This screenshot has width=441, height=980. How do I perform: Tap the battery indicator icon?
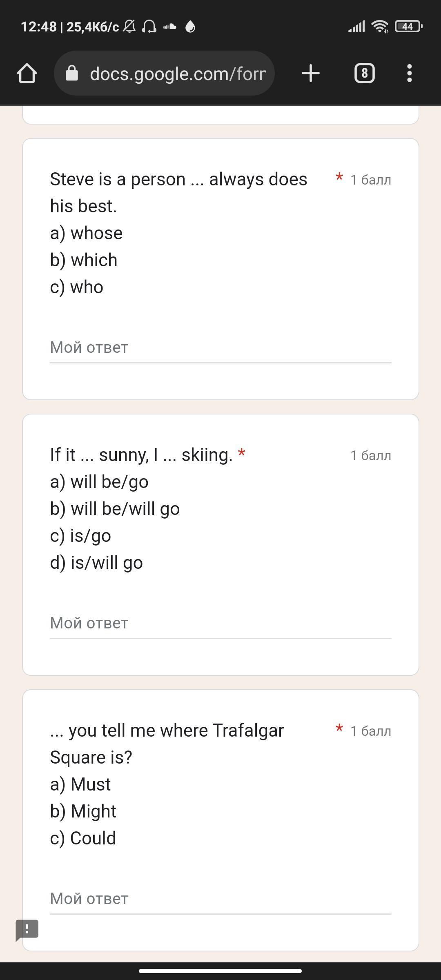click(x=408, y=27)
